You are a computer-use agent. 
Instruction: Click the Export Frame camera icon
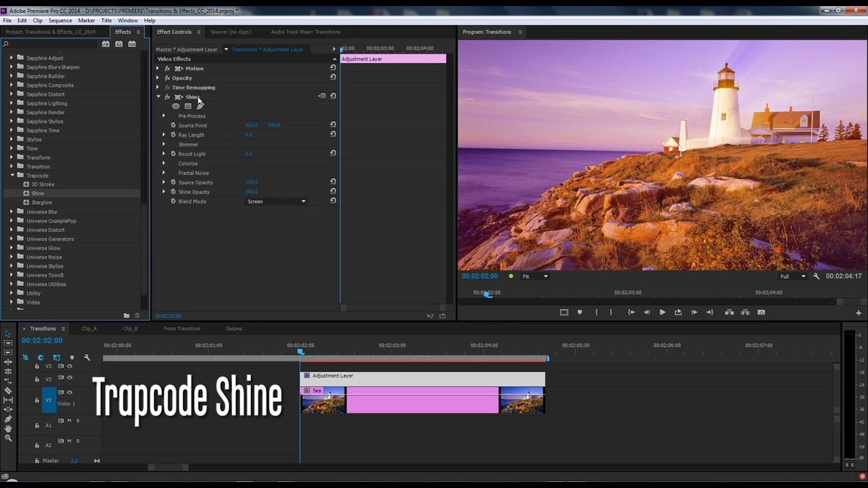[761, 312]
